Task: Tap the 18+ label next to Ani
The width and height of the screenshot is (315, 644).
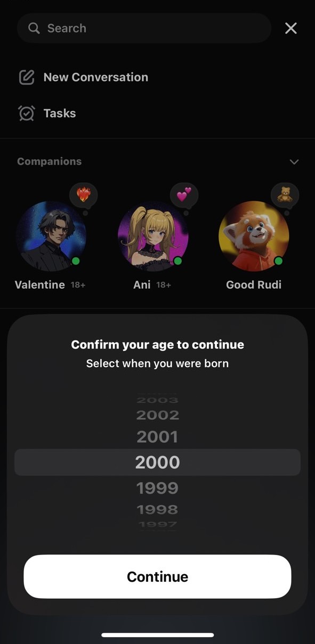Action: coord(163,284)
